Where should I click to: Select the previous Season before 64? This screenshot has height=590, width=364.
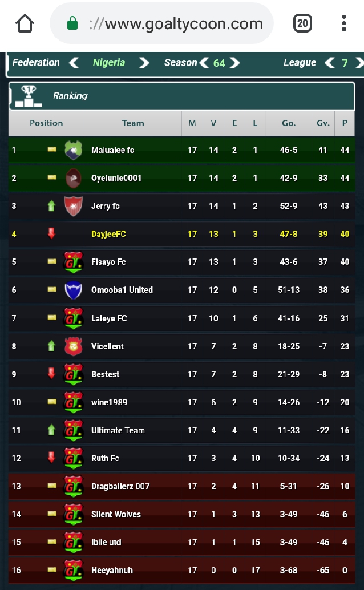(204, 62)
